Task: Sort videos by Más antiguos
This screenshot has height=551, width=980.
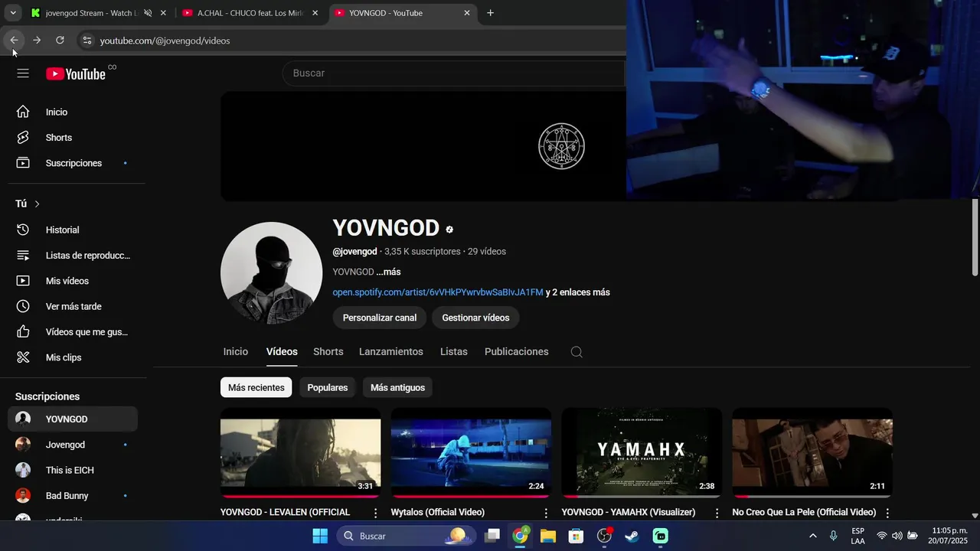Action: [397, 387]
